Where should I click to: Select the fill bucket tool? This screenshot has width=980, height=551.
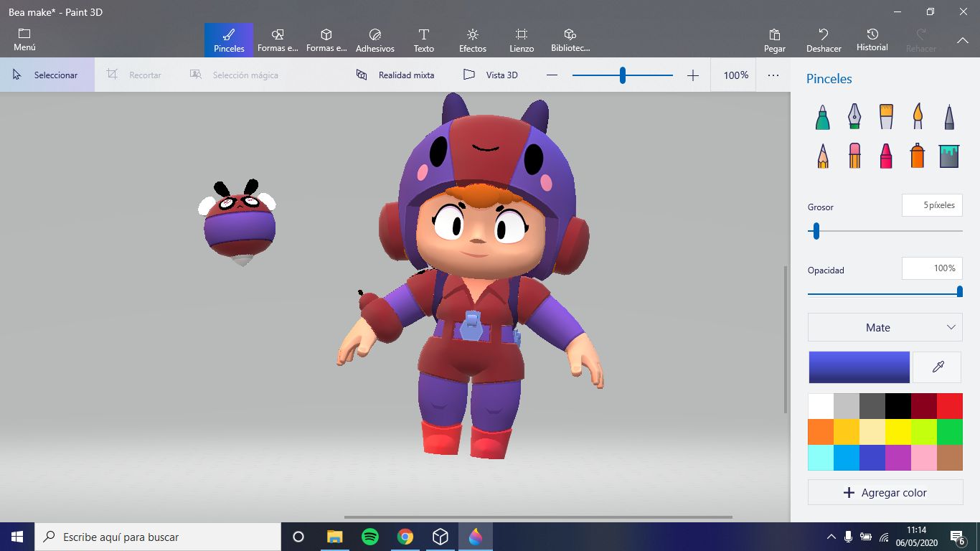[x=948, y=154]
